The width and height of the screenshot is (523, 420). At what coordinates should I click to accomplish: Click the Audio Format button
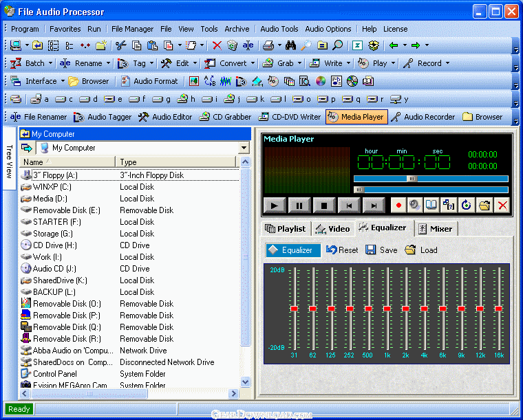coord(149,81)
